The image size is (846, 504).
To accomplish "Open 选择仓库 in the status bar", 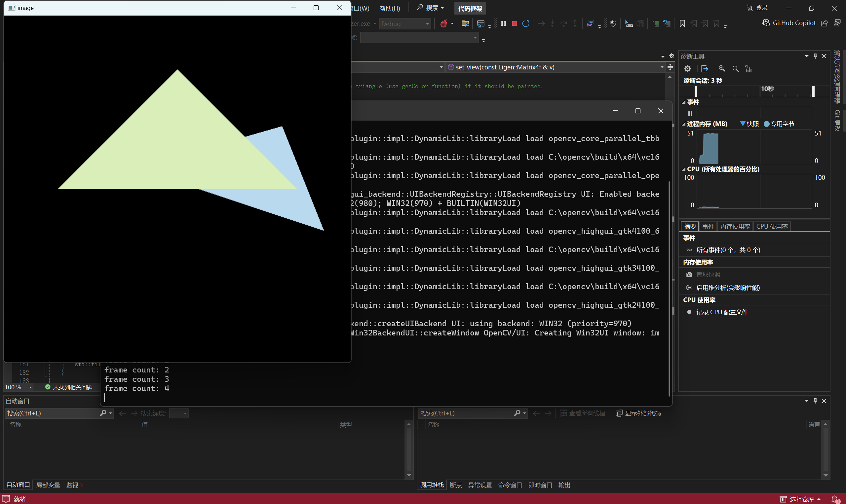I will 801,499.
